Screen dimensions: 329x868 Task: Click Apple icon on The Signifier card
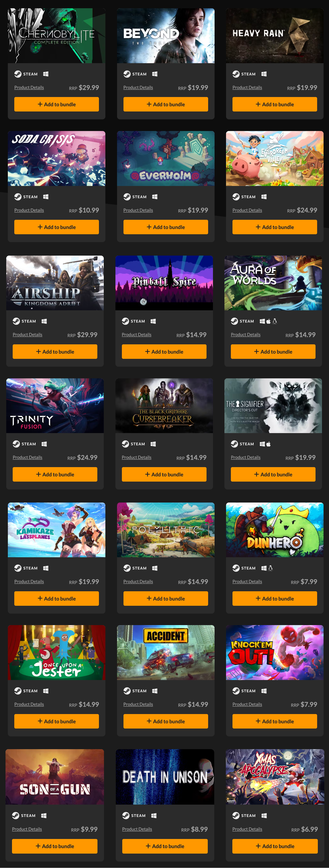pos(268,444)
